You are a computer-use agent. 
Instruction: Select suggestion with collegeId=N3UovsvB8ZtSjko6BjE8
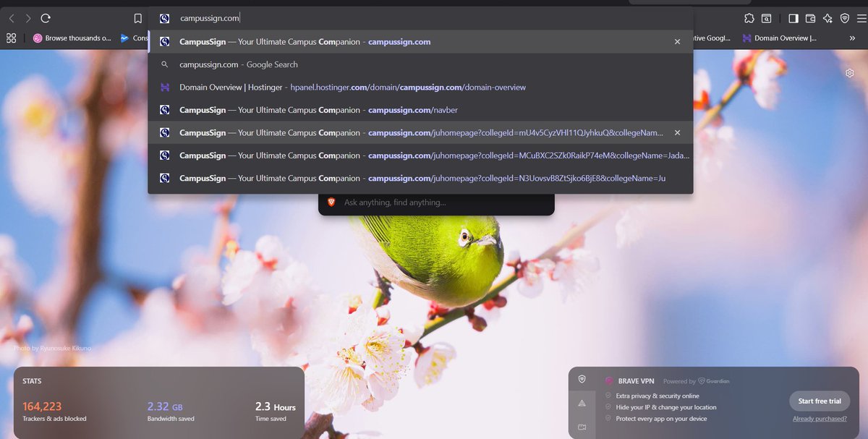420,178
